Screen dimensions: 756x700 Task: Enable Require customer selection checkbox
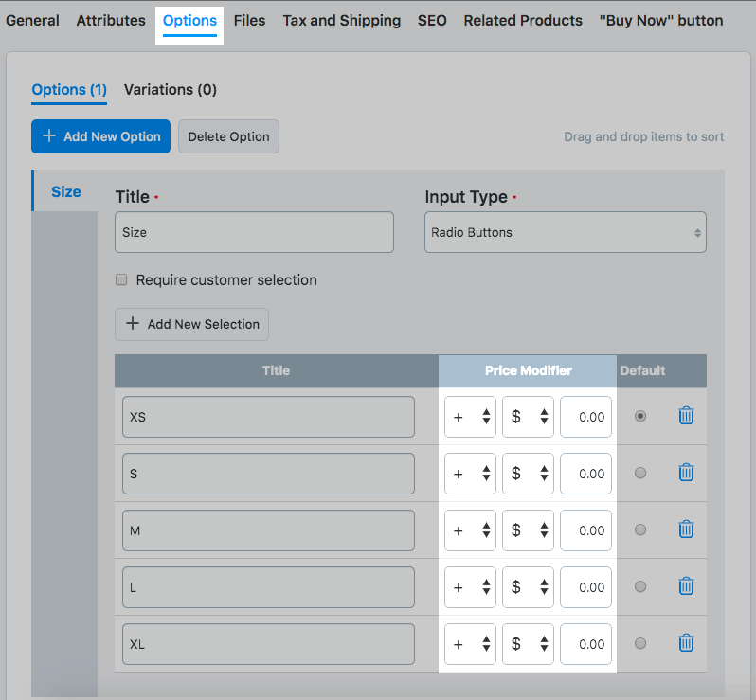coord(121,280)
